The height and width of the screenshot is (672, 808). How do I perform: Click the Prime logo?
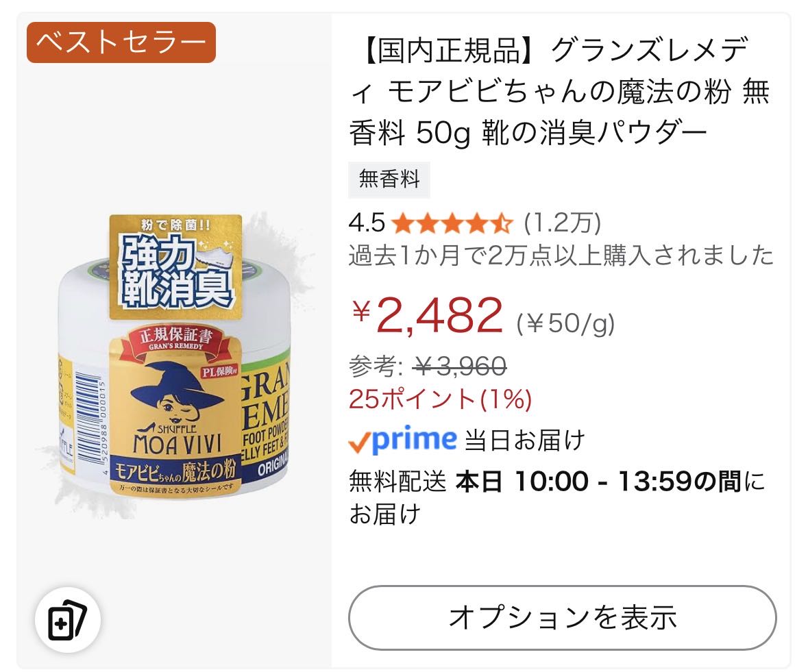click(x=402, y=440)
